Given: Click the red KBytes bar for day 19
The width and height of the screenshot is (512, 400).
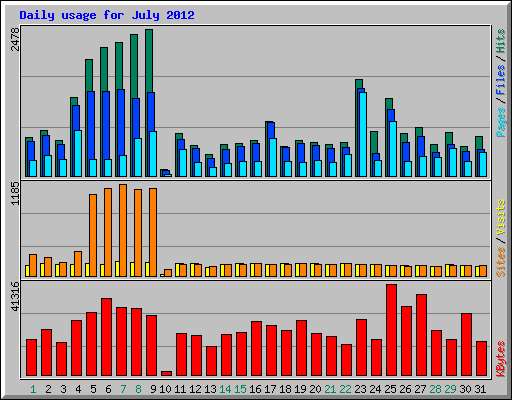Looking at the screenshot, I should (x=301, y=348).
